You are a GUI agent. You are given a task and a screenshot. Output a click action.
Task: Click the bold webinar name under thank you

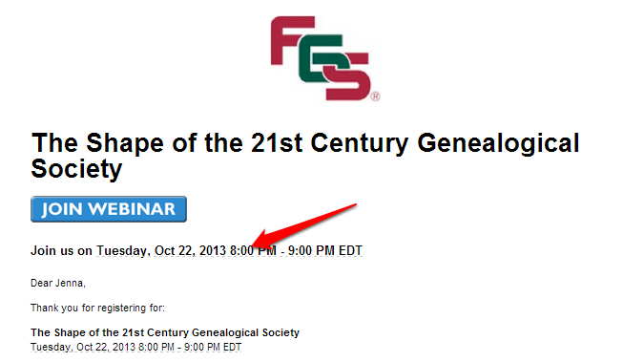(165, 332)
